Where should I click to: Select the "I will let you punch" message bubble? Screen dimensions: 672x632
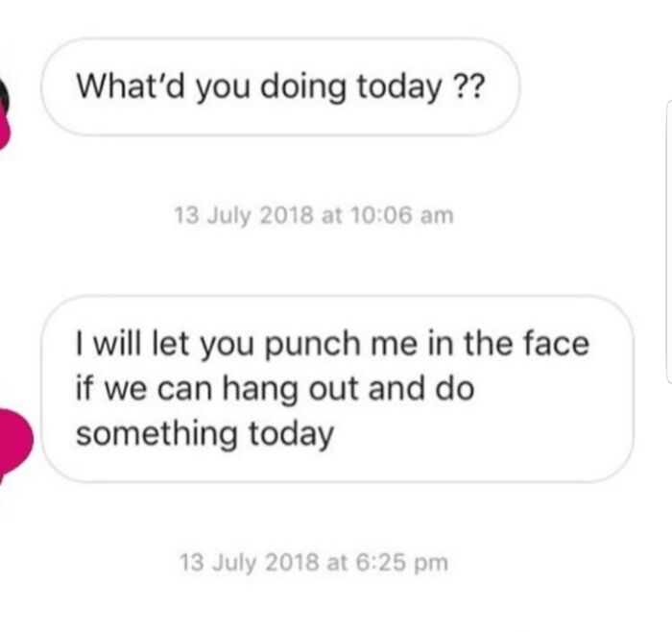point(336,389)
